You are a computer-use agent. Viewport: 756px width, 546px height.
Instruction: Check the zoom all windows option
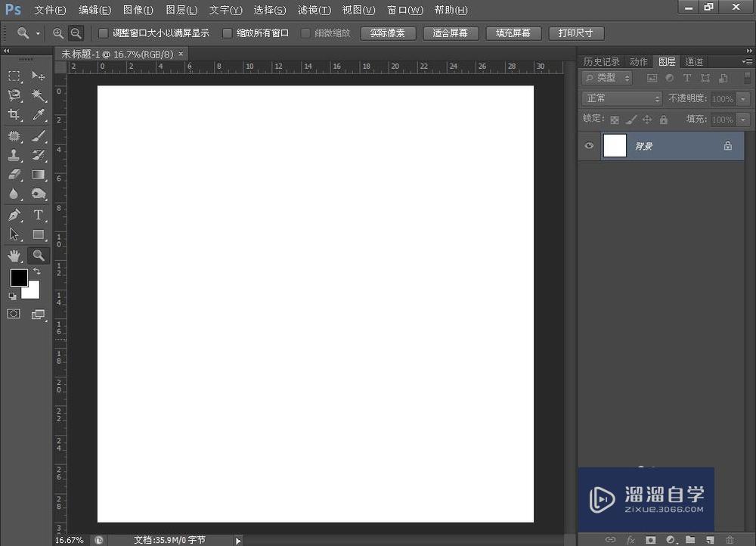click(x=228, y=33)
